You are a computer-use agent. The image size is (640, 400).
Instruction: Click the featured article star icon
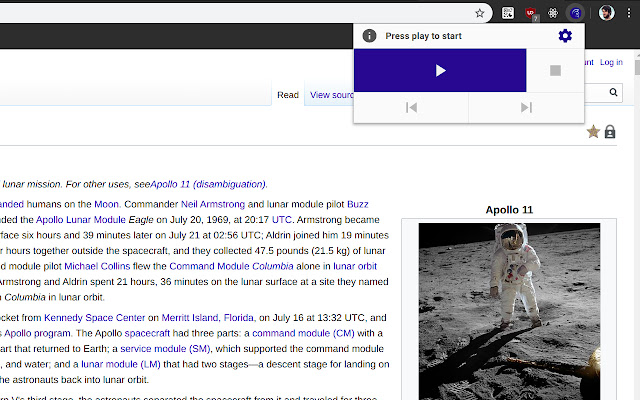593,132
